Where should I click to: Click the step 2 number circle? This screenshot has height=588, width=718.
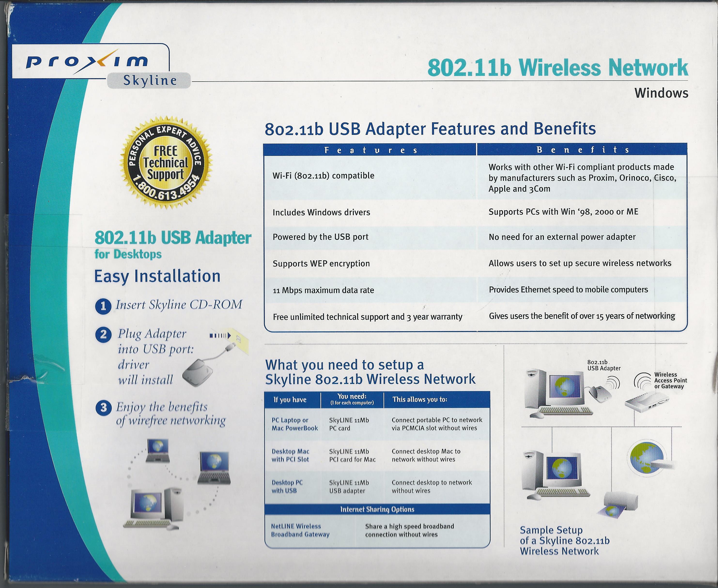[103, 335]
